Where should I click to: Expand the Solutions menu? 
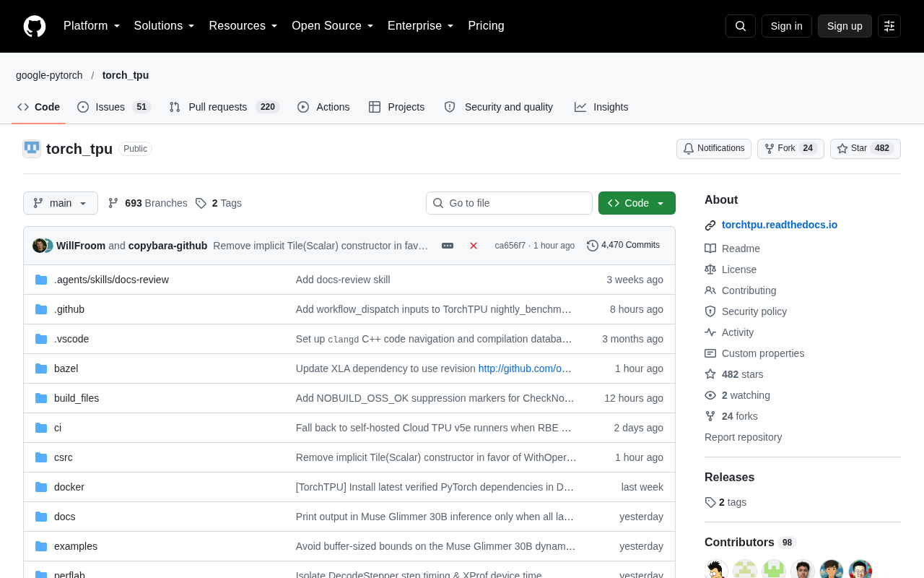point(165,26)
